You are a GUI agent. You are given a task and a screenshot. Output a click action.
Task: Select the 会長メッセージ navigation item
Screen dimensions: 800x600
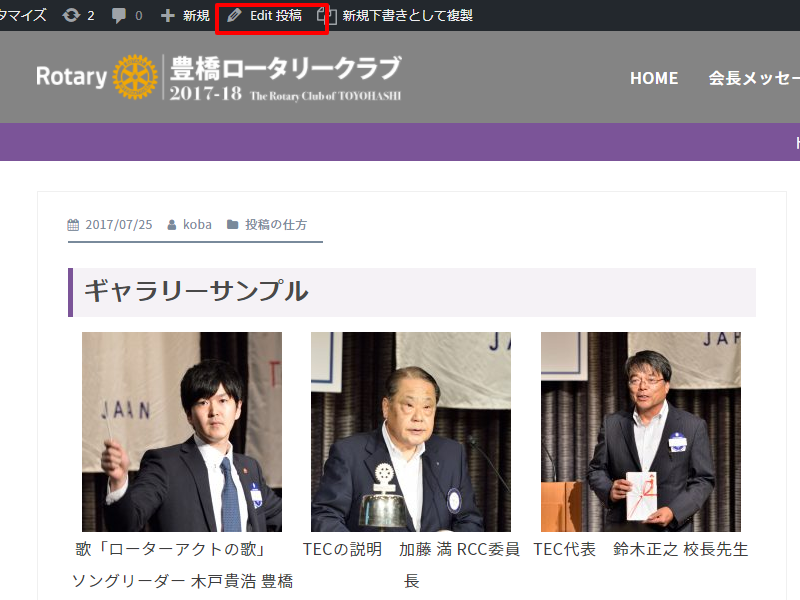[x=754, y=78]
